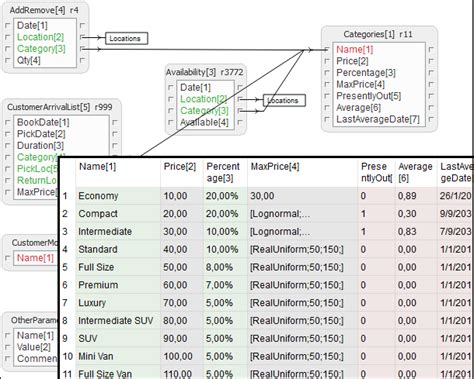Select PresentlyOut[5] field in Categories table

coord(369,96)
